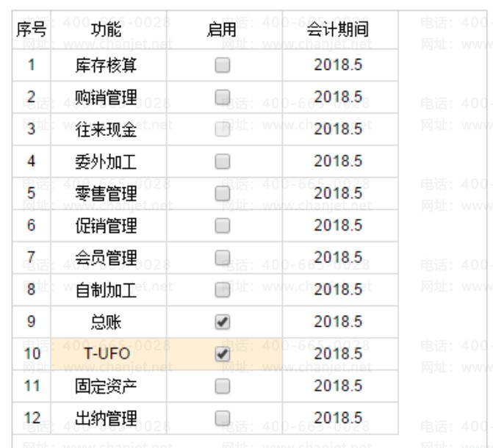
Task: Toggle the 往来现金 checkbox
Action: point(222,130)
